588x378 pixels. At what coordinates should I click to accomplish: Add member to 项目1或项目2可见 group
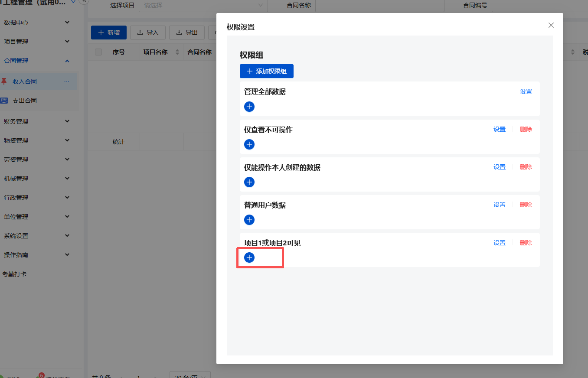(x=249, y=257)
